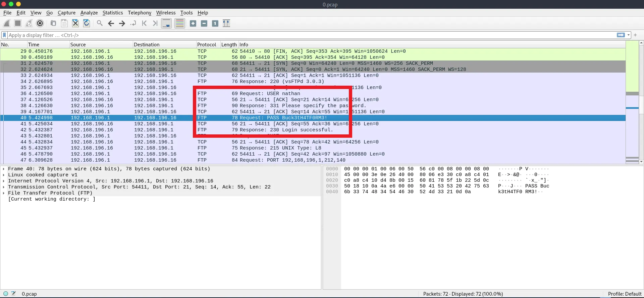Sort packets by Length column

coord(229,45)
